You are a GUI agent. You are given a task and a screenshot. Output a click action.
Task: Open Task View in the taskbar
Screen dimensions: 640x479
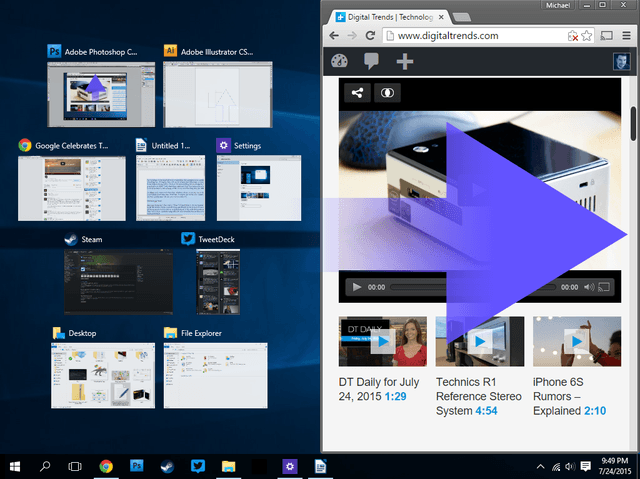click(75, 466)
